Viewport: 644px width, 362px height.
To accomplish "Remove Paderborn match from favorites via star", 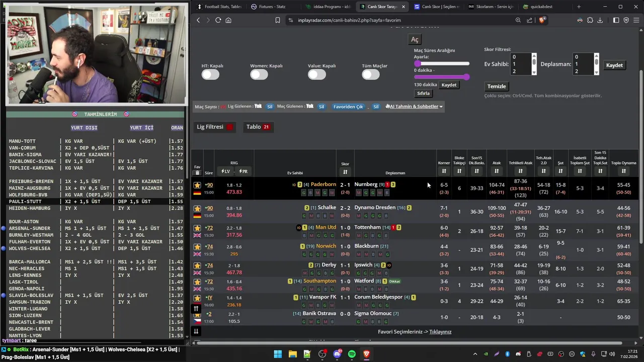I will click(197, 185).
